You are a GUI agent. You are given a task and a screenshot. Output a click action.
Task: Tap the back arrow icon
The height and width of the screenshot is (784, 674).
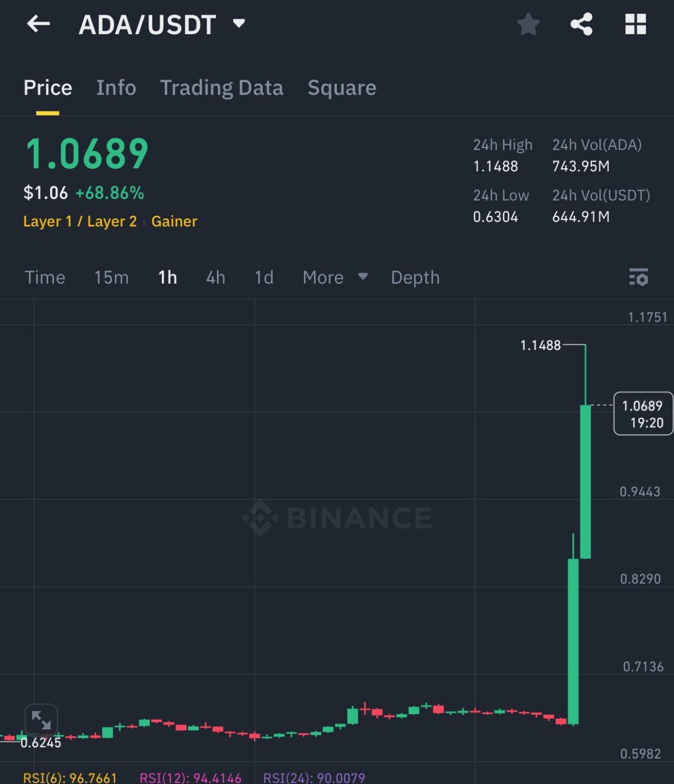pos(38,24)
